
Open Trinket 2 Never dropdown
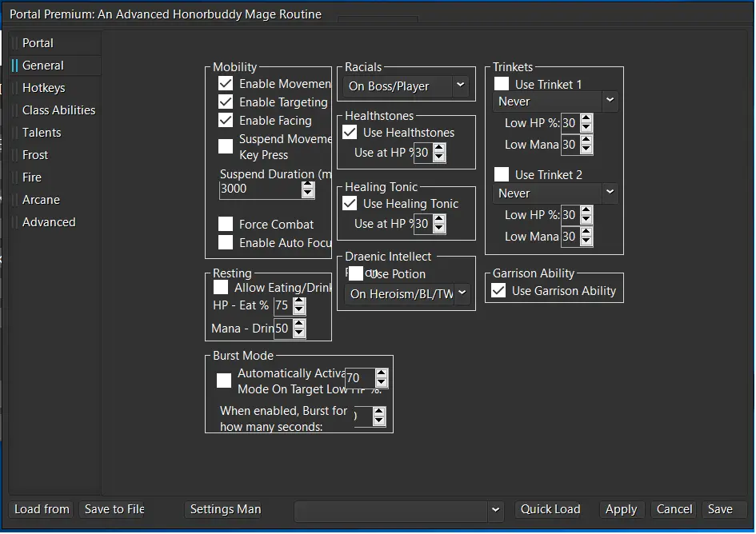click(555, 193)
